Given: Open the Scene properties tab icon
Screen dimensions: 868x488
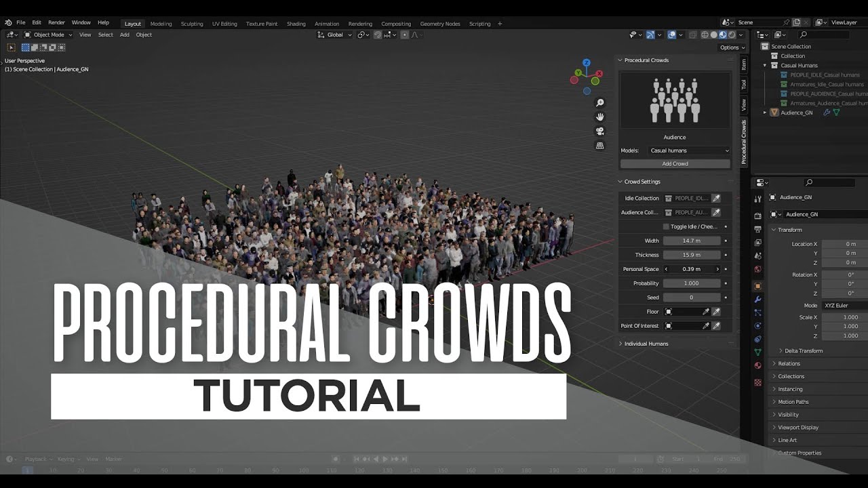Looking at the screenshot, I should [758, 256].
